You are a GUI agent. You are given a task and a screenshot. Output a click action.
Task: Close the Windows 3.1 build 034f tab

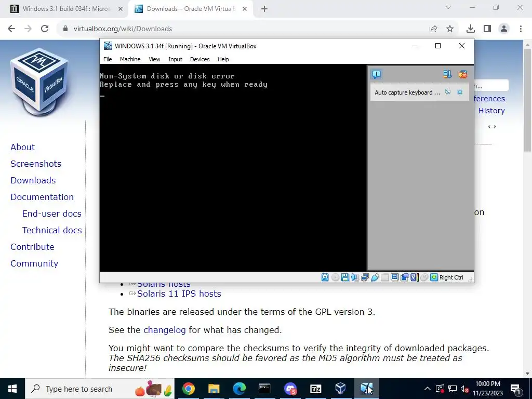[121, 9]
